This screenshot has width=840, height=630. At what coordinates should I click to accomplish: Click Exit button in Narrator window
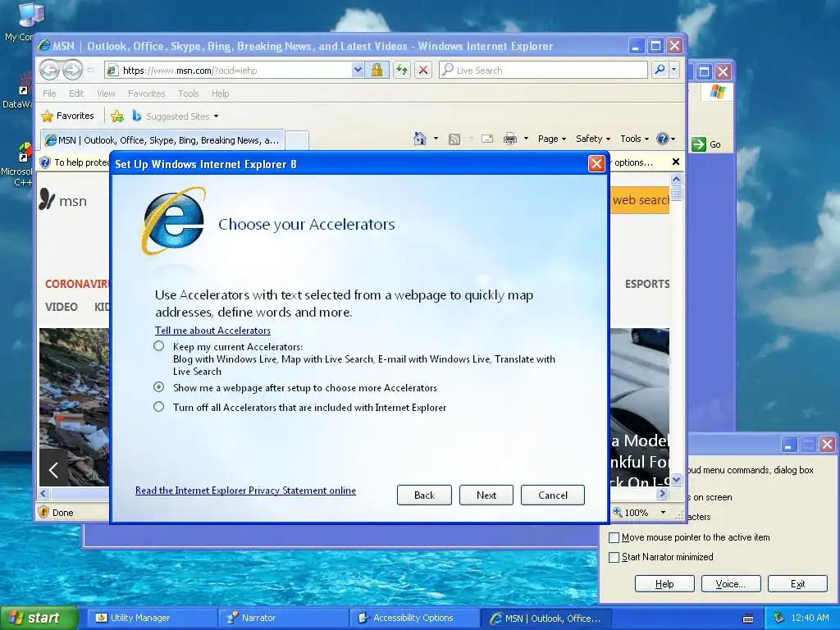point(797,584)
